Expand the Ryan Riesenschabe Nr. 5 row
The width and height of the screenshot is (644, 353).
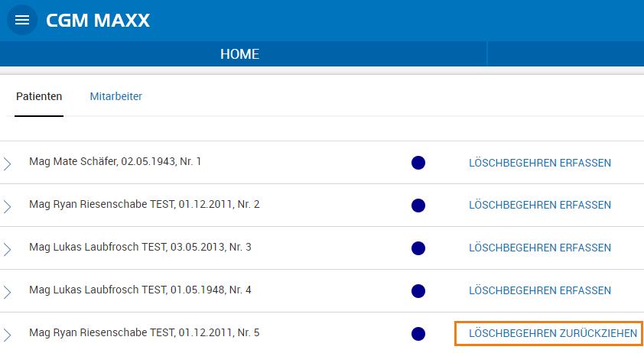(x=8, y=334)
